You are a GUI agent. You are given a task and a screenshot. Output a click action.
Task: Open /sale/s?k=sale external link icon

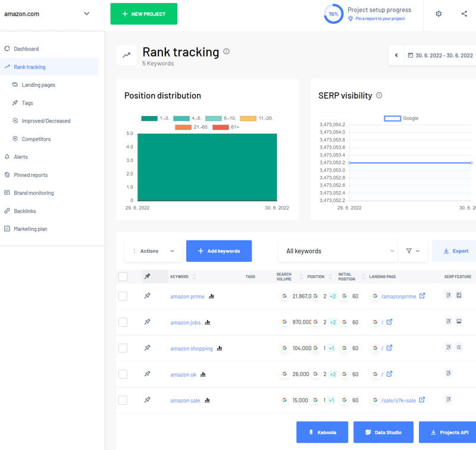click(x=422, y=400)
